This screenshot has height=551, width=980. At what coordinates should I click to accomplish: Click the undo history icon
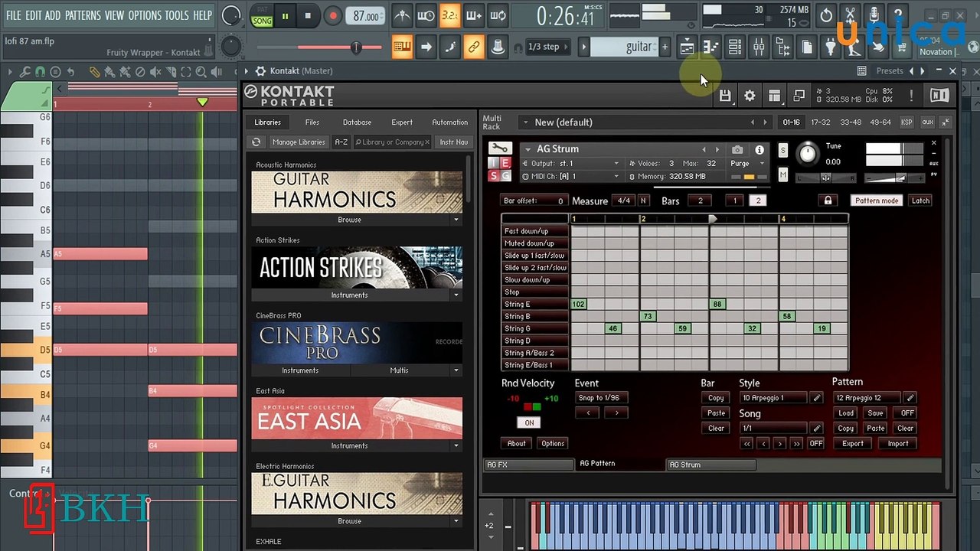click(826, 15)
